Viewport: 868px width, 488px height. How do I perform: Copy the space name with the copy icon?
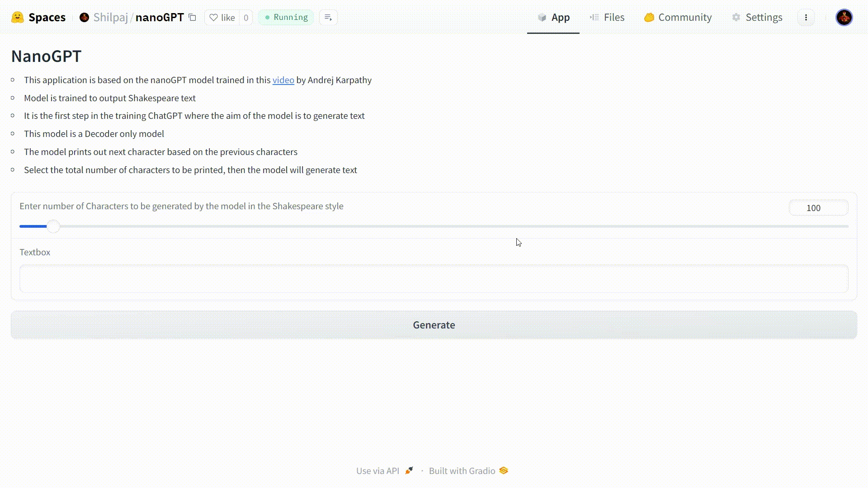193,17
